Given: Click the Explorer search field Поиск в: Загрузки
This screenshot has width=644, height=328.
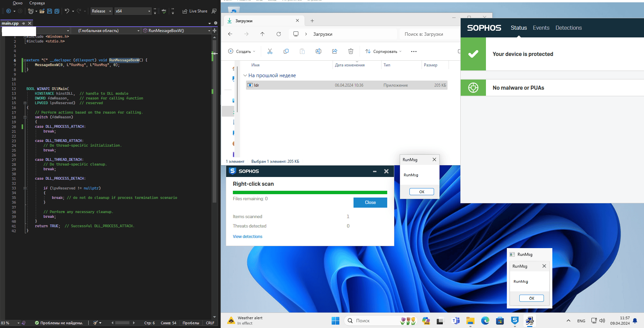Looking at the screenshot, I should [x=430, y=34].
